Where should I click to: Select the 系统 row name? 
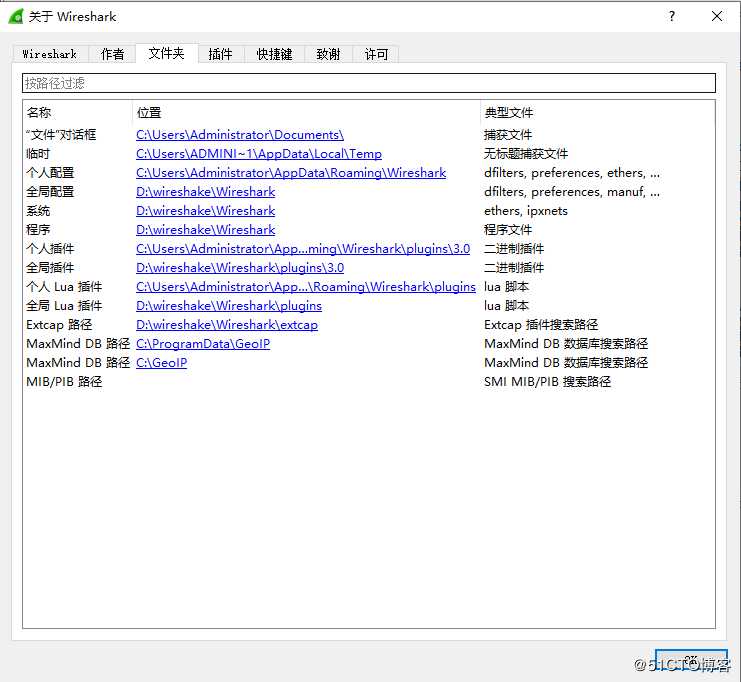[x=38, y=210]
